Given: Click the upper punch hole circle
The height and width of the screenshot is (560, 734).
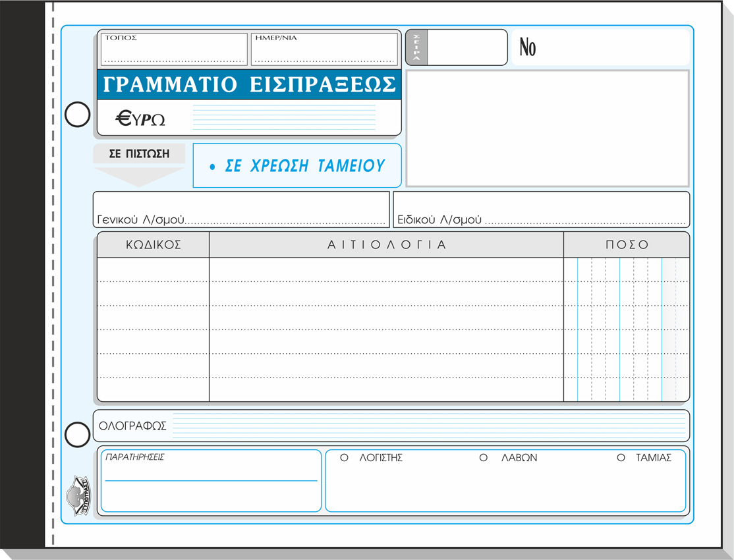Looking at the screenshot, I should (77, 115).
